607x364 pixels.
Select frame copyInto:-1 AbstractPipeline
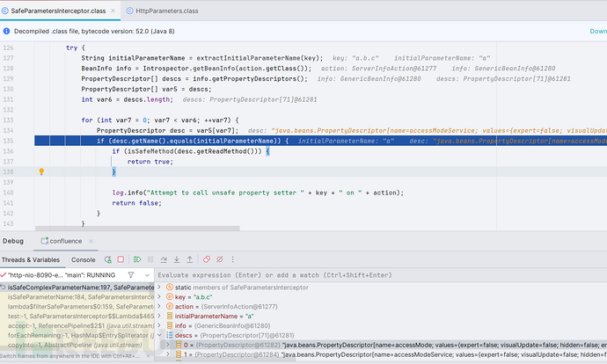77,345
